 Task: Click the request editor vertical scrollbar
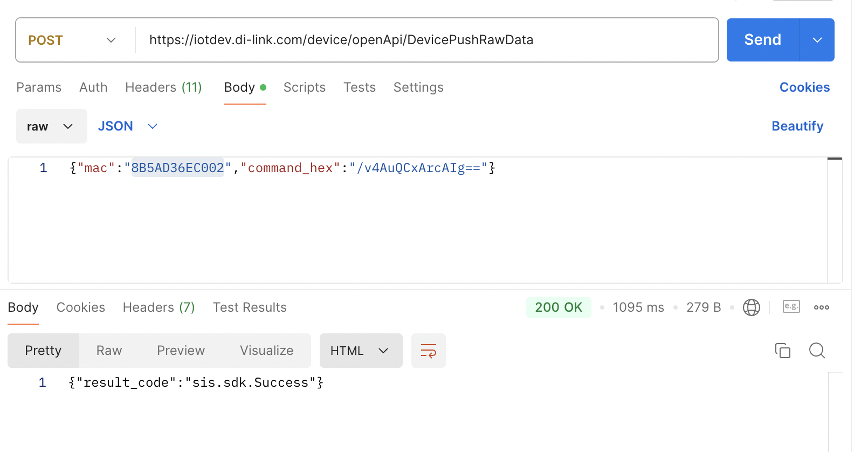pos(835,220)
